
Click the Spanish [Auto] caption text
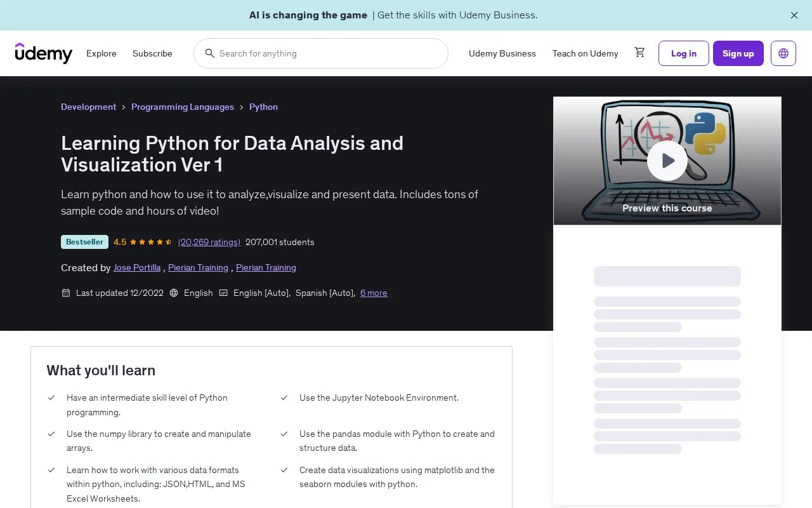tap(325, 293)
